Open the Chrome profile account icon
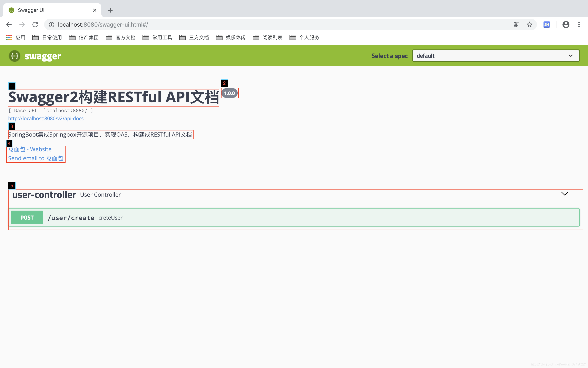The width and height of the screenshot is (588, 368). pyautogui.click(x=566, y=25)
